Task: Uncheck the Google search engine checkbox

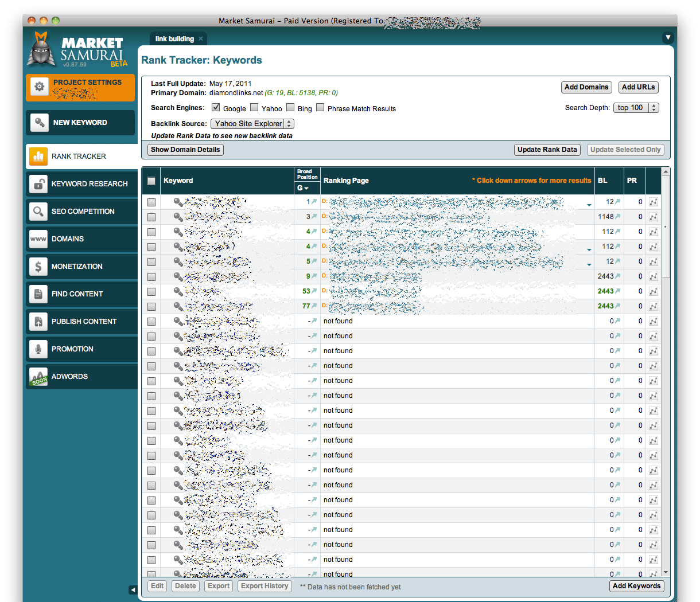Action: tap(216, 107)
